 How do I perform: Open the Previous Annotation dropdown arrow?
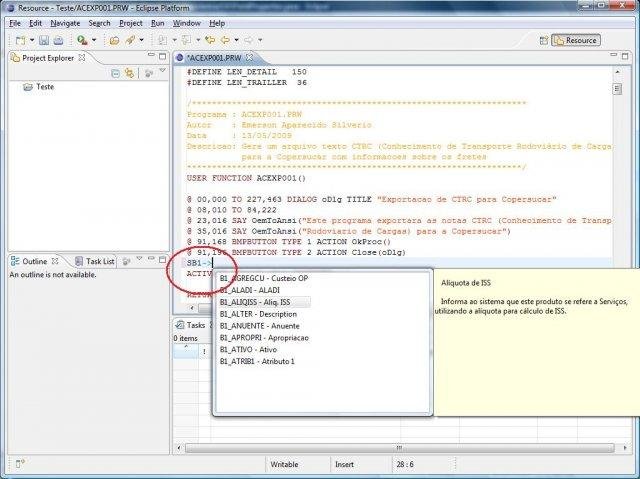(198, 40)
